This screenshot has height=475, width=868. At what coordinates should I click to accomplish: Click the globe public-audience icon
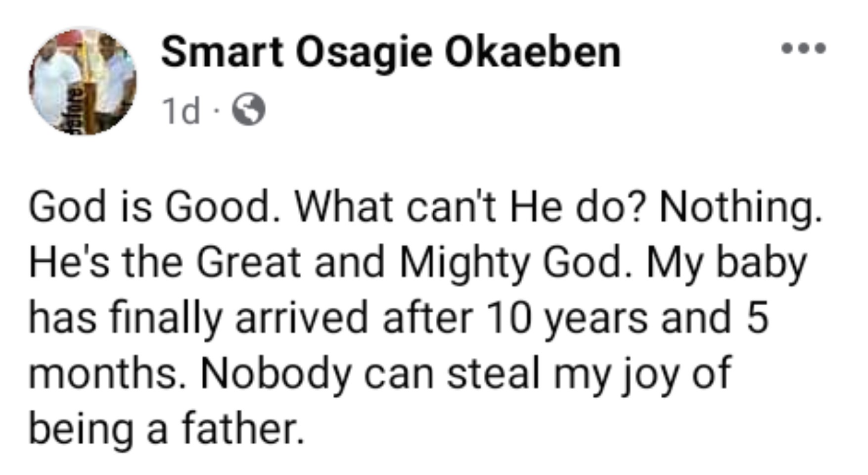[x=249, y=110]
